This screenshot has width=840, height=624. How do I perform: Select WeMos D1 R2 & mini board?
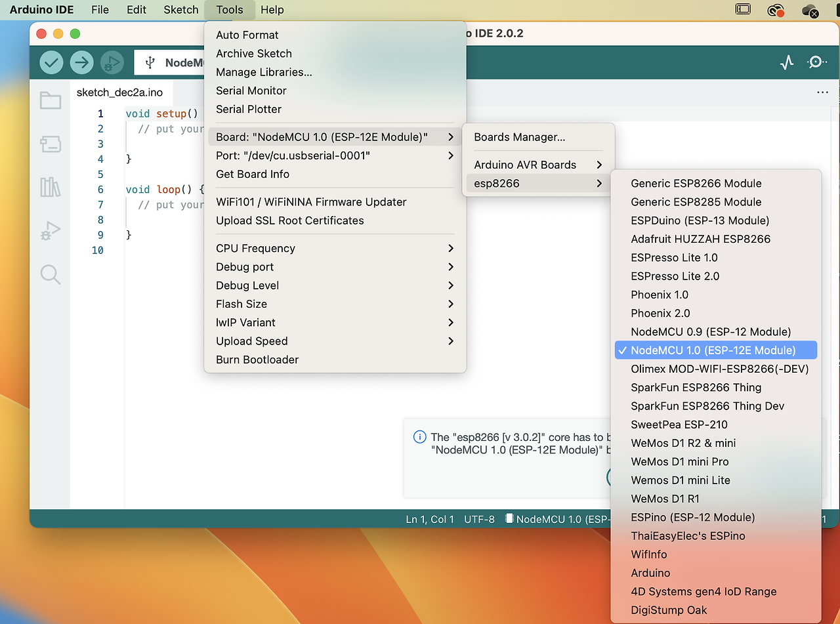pyautogui.click(x=716, y=443)
